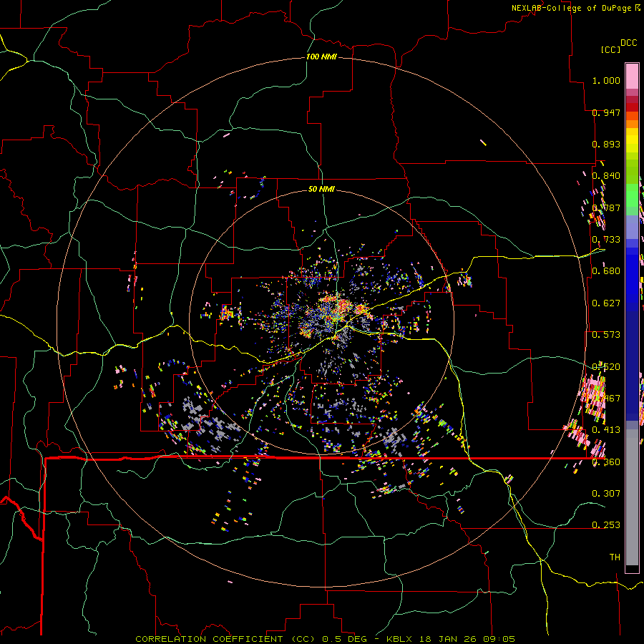Click the 0.840 color scale value

(x=606, y=176)
